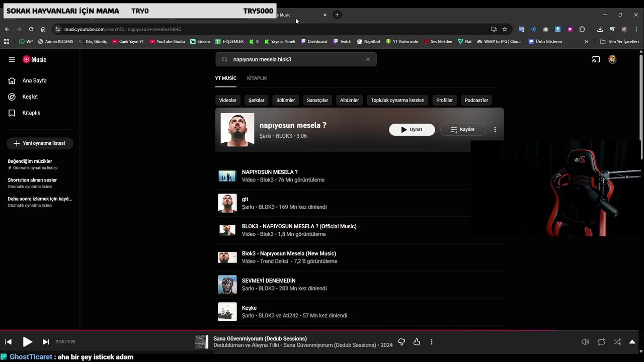Open SEVMEYİ DENEMEDİN song thumbnail
The width and height of the screenshot is (644, 362).
(x=227, y=285)
